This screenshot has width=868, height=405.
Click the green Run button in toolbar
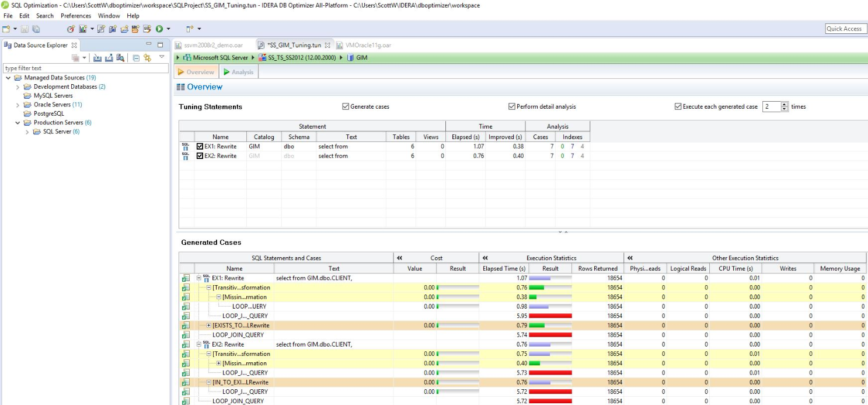159,29
